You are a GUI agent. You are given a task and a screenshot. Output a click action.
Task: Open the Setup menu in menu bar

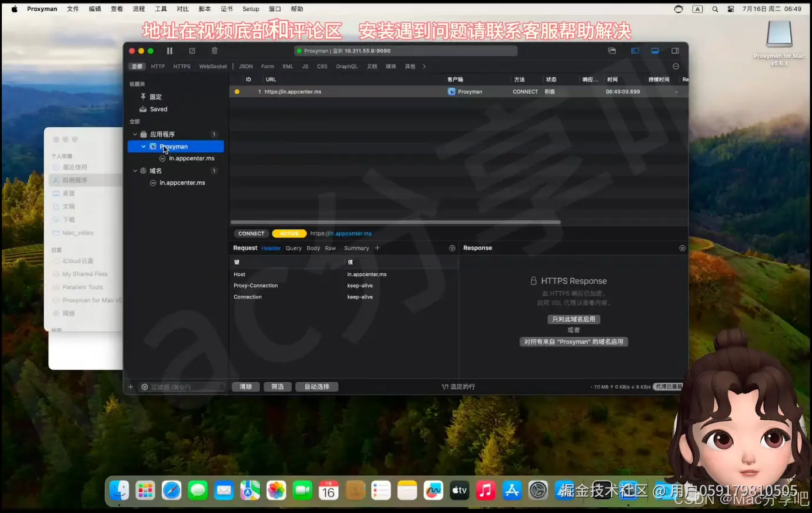pyautogui.click(x=251, y=9)
